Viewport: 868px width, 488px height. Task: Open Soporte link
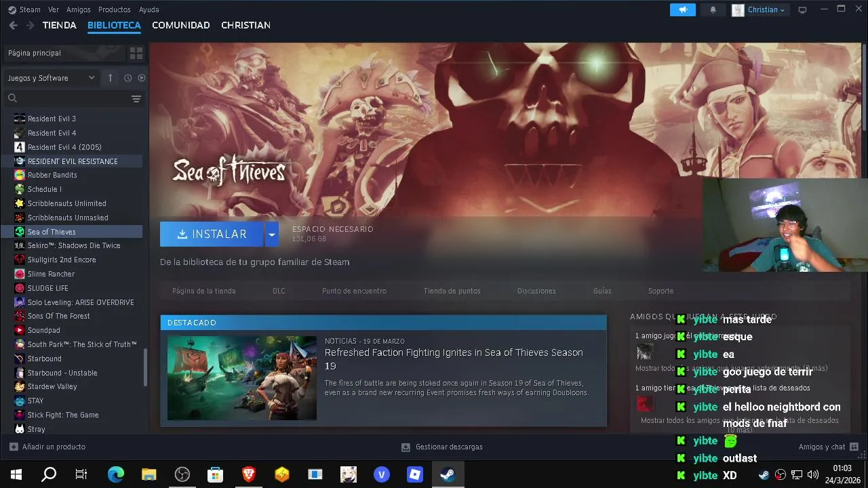(x=660, y=291)
